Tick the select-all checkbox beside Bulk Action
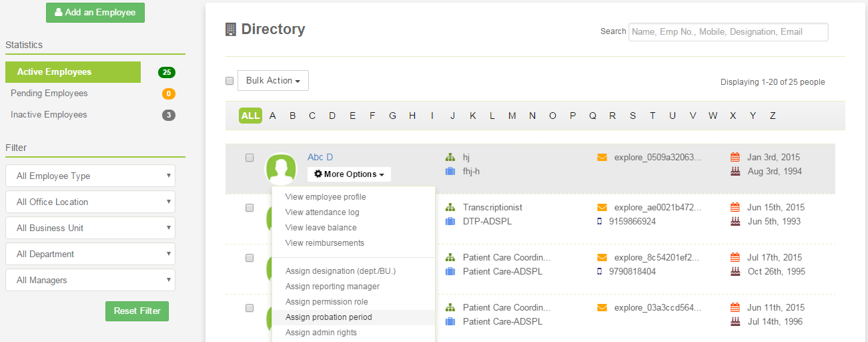 coord(230,81)
